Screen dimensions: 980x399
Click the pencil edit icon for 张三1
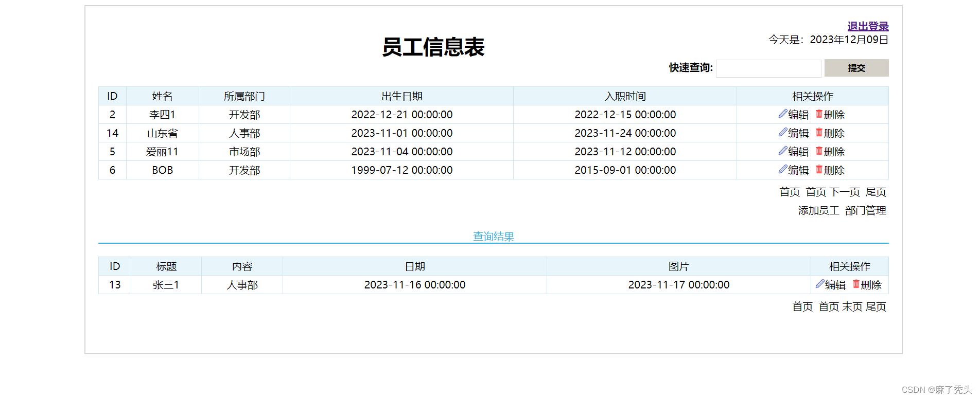click(x=820, y=284)
